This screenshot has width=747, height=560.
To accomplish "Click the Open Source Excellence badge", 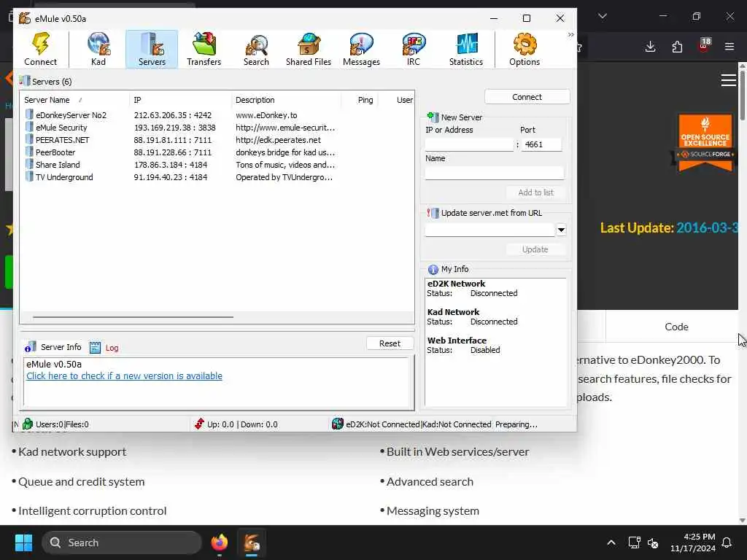I will pos(705,142).
